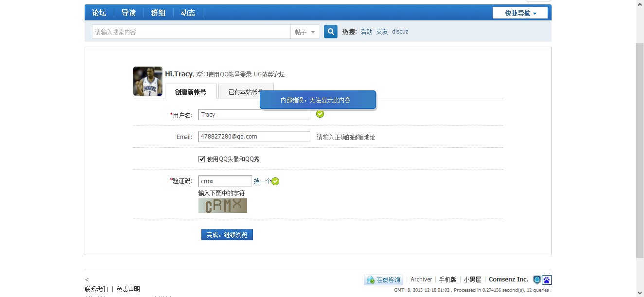Image resolution: width=644 pixels, height=297 pixels.
Task: Uncheck the 使用QQ头像和QQ秀 checkbox
Action: pyautogui.click(x=202, y=159)
